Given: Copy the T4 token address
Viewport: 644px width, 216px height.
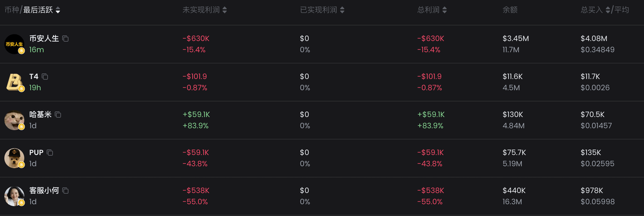Looking at the screenshot, I should [x=45, y=77].
